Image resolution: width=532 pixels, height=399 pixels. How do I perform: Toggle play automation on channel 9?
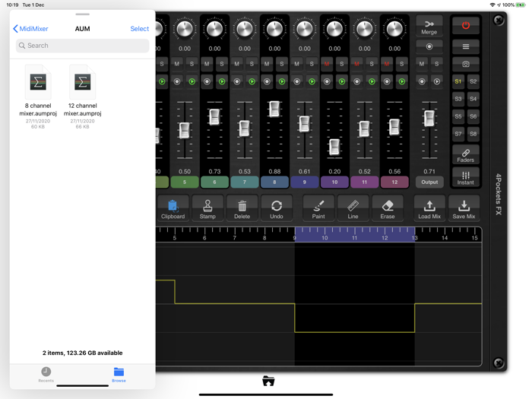(312, 81)
